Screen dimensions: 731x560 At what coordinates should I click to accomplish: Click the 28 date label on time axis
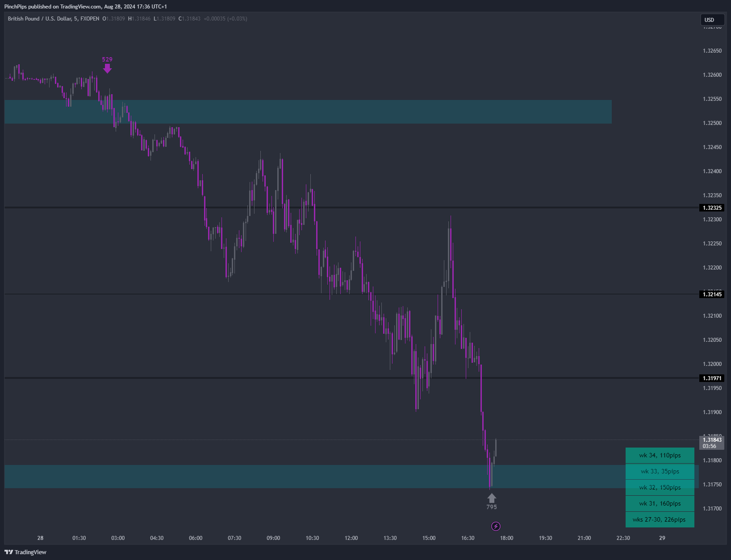tap(40, 538)
